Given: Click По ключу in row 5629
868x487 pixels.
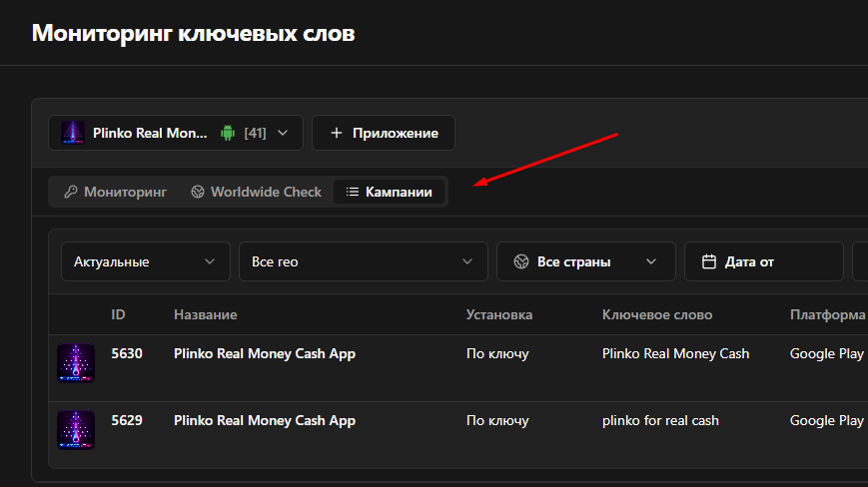Looking at the screenshot, I should tap(497, 421).
